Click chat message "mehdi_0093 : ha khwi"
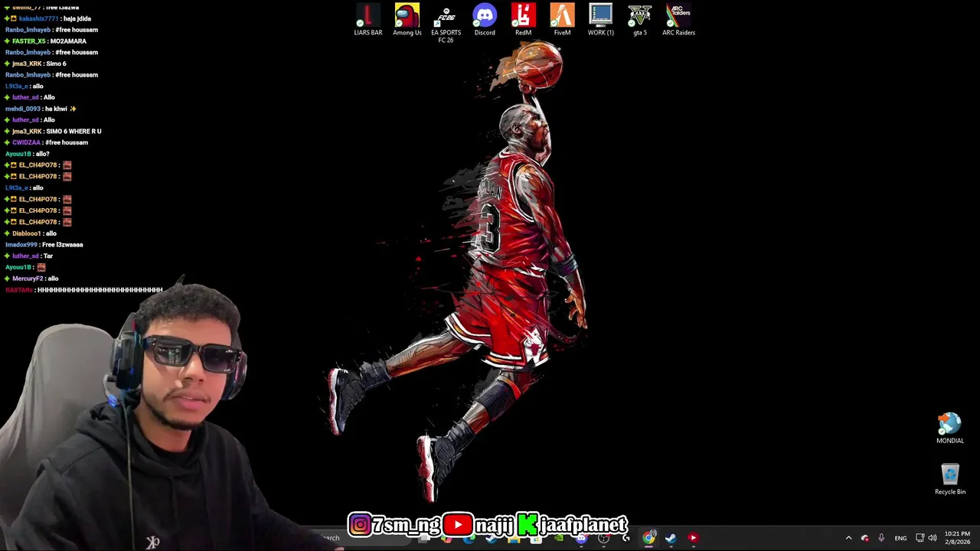 (41, 109)
